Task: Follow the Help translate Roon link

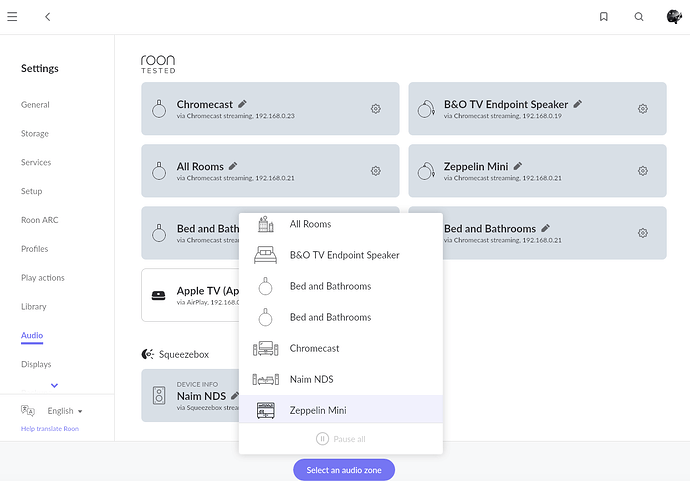Action: click(50, 429)
